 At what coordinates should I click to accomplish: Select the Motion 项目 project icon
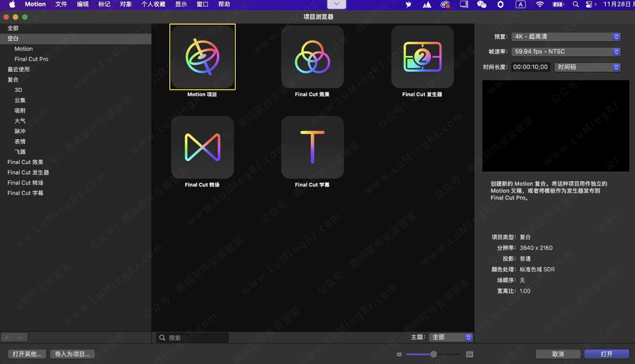pos(202,57)
